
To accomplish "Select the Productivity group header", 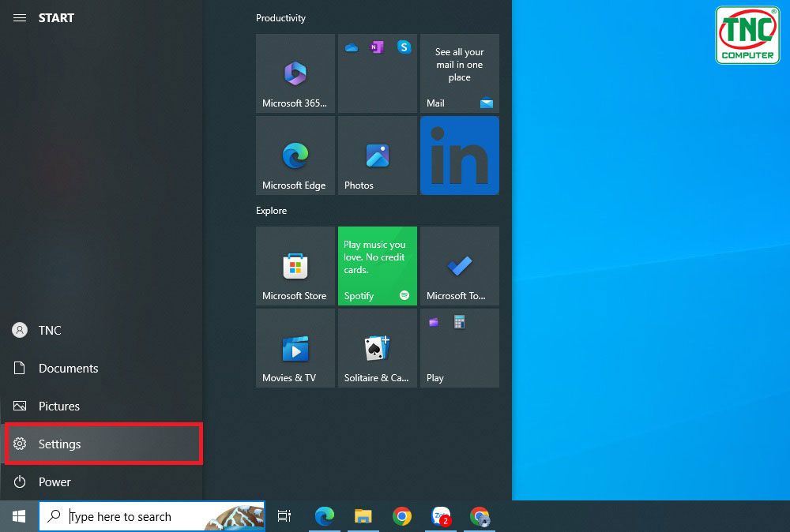I will pyautogui.click(x=280, y=18).
